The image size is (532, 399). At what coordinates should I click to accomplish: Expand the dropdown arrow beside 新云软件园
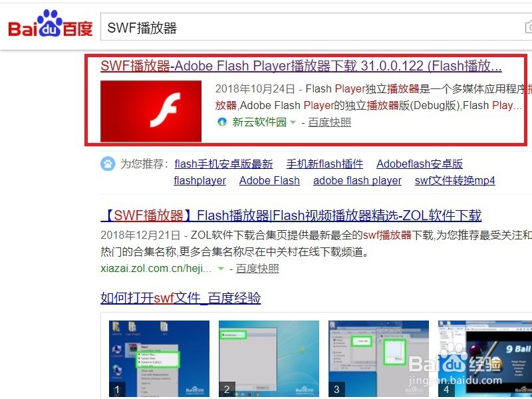[293, 122]
